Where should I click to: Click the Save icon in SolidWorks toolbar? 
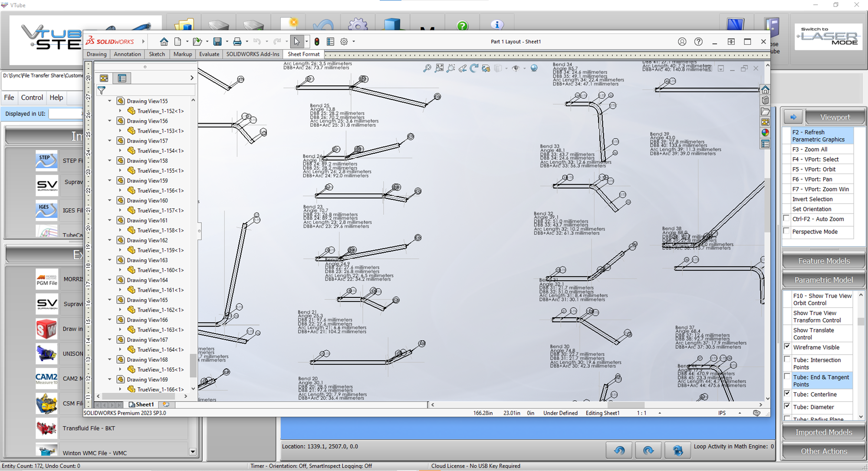(x=217, y=42)
